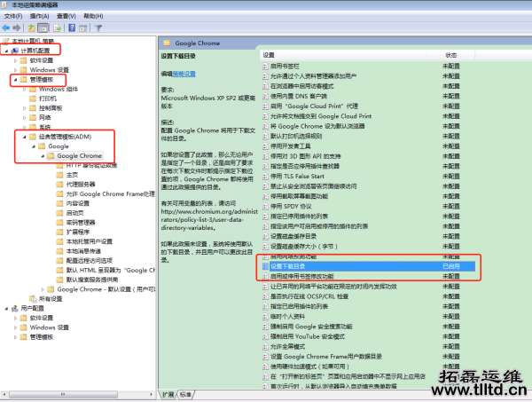The image size is (532, 402).
Task: Select the 在浏览器中启用访客模式 setting
Action: 301,86
